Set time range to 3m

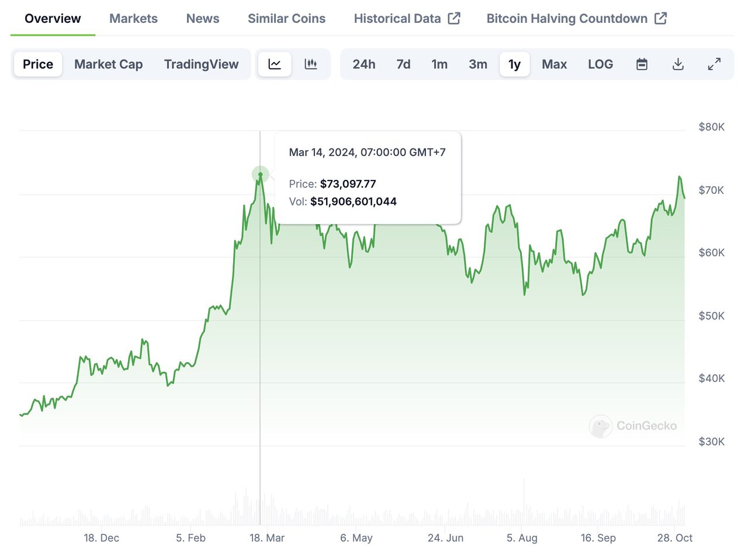(x=478, y=64)
